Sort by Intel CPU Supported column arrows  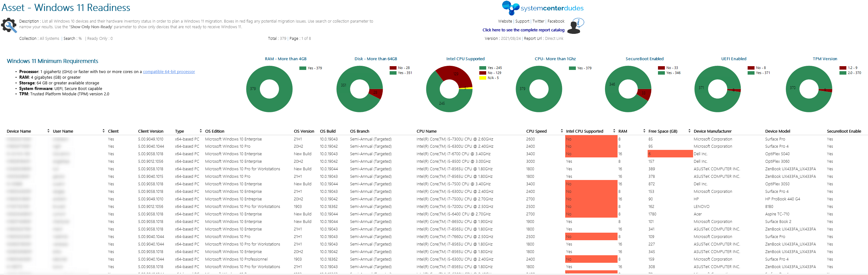(x=614, y=131)
